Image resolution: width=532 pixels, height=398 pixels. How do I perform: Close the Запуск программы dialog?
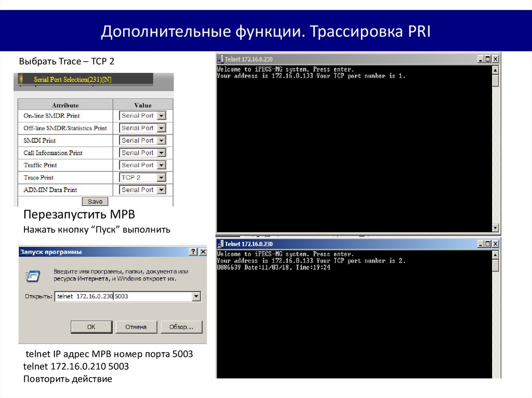pos(203,252)
